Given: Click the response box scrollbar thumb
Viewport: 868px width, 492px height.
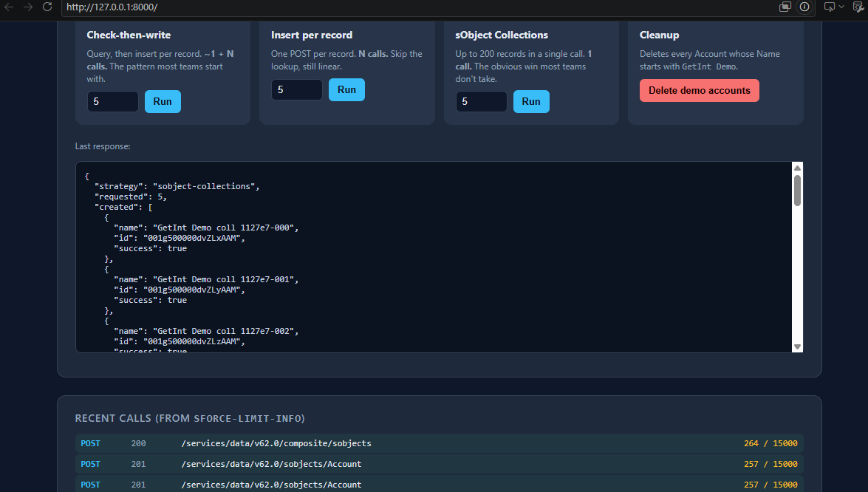Looking at the screenshot, I should point(797,191).
